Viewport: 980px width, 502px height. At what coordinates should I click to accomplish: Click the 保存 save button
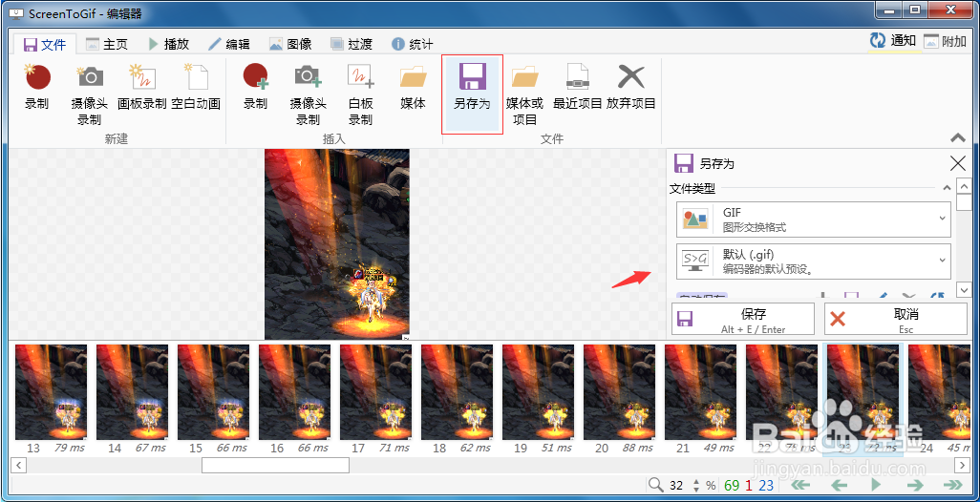pyautogui.click(x=743, y=319)
